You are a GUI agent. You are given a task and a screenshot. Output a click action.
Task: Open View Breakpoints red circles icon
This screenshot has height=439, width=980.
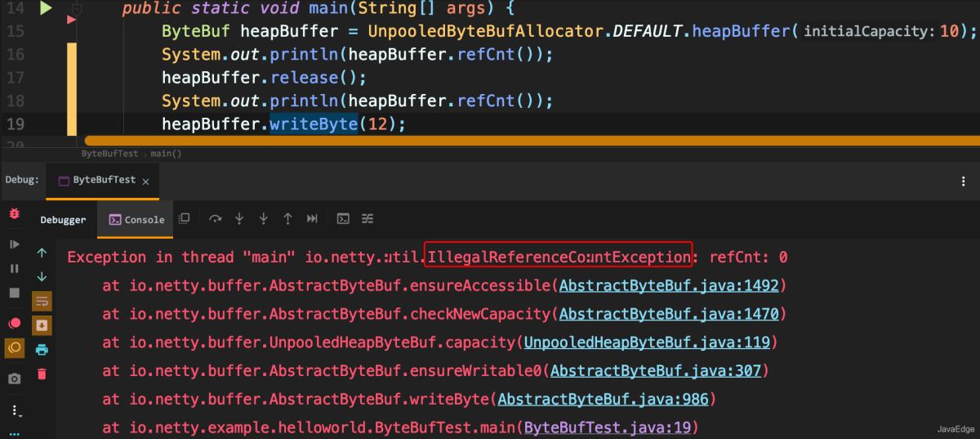tap(14, 323)
